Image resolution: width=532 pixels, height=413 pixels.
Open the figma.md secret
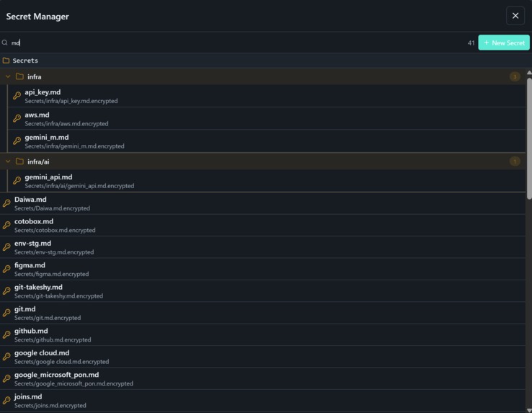click(x=262, y=269)
